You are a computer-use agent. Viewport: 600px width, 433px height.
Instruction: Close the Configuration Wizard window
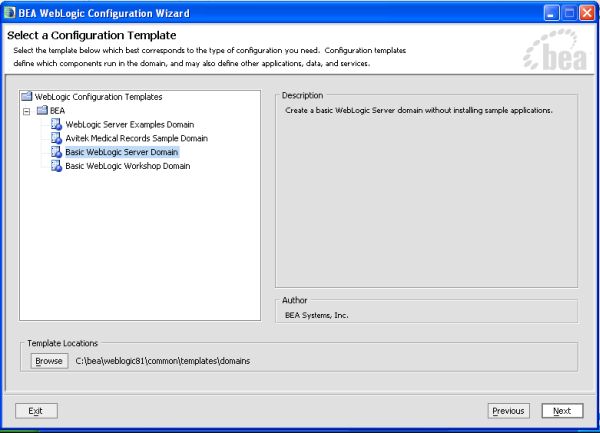587,13
